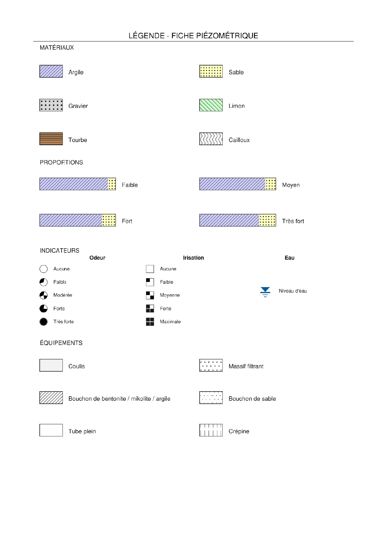
Task: Click the Tourbe brown striped swatch
Action: click(x=51, y=139)
